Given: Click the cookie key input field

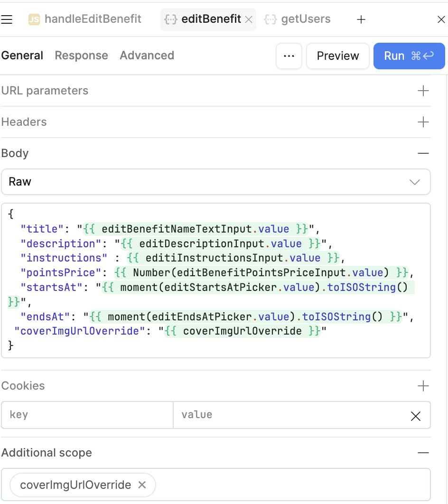Looking at the screenshot, I should tap(87, 415).
